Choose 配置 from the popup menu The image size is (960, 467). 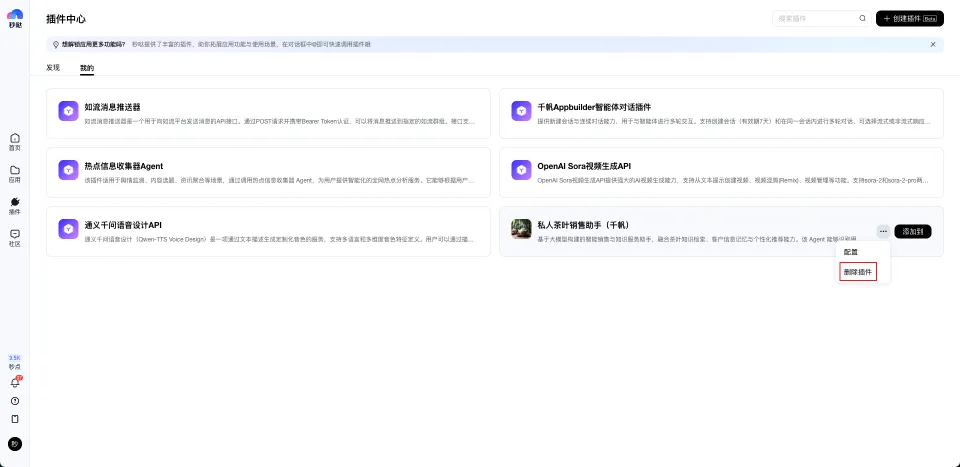pos(851,252)
